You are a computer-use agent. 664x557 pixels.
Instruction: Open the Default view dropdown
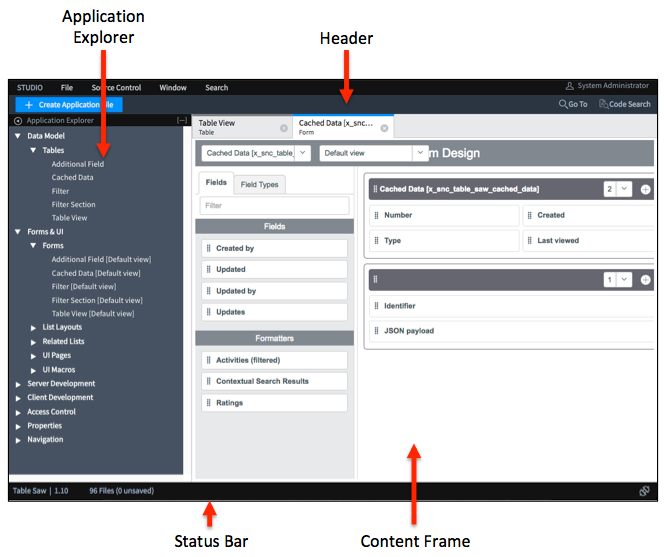click(x=375, y=153)
